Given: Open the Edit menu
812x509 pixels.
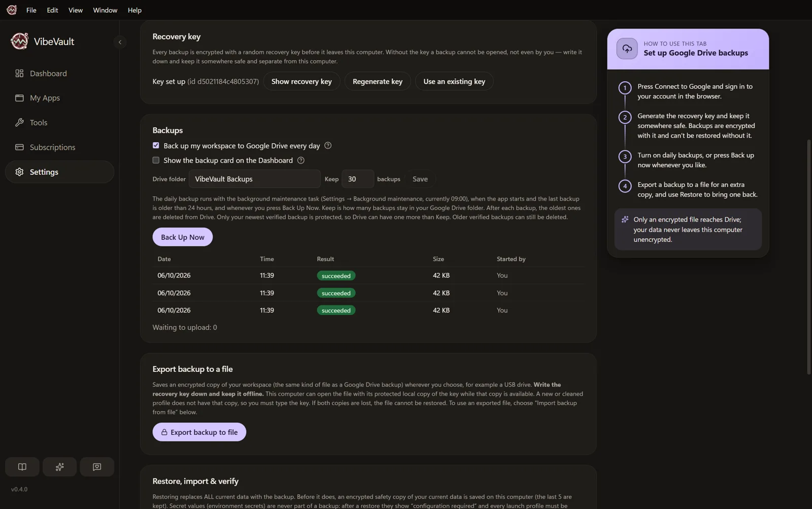Looking at the screenshot, I should tap(52, 10).
